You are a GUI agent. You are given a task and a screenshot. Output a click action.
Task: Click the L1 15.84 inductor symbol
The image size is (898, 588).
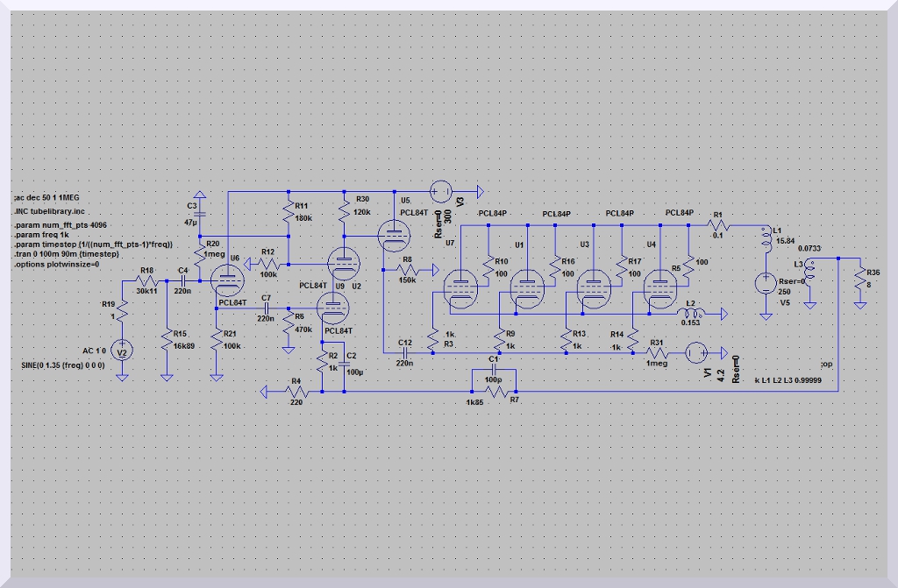coord(768,240)
